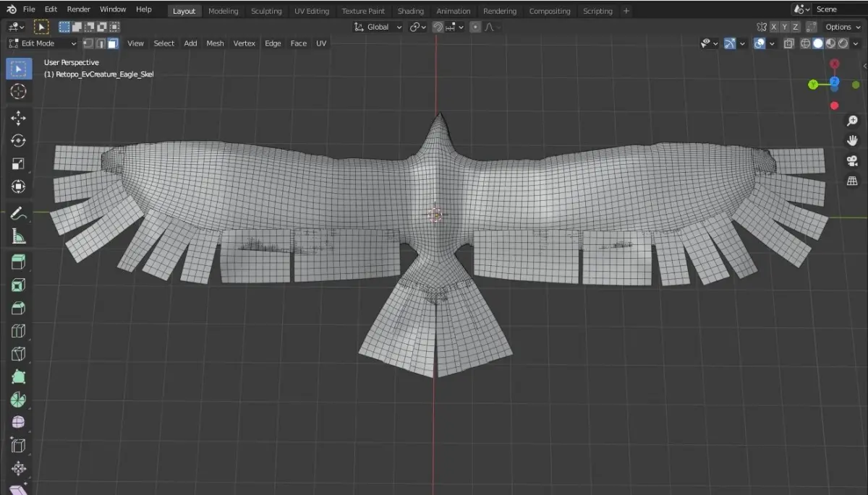868x495 pixels.
Task: Click the zoom magnifier viewport icon
Action: (852, 121)
